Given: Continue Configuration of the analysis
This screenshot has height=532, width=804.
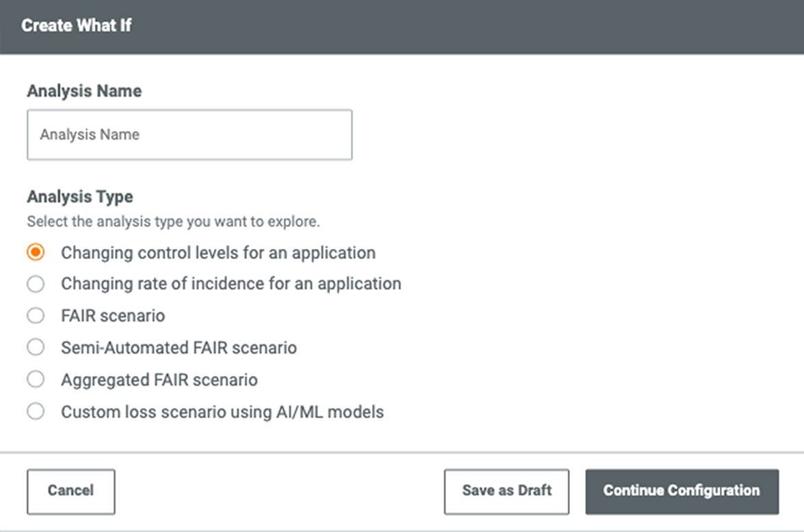Looking at the screenshot, I should pos(682,492).
